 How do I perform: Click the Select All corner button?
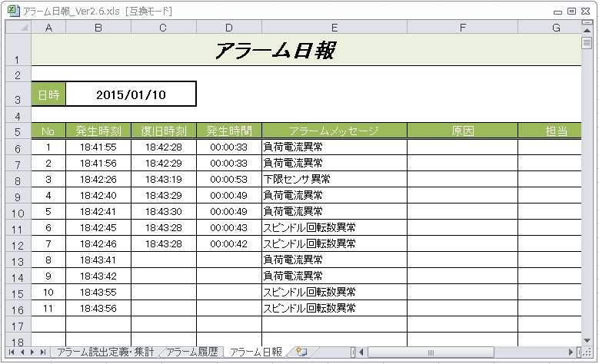click(17, 28)
